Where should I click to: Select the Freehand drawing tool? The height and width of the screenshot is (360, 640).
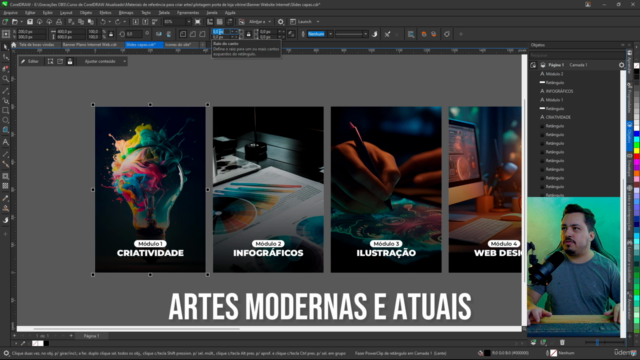[5, 90]
